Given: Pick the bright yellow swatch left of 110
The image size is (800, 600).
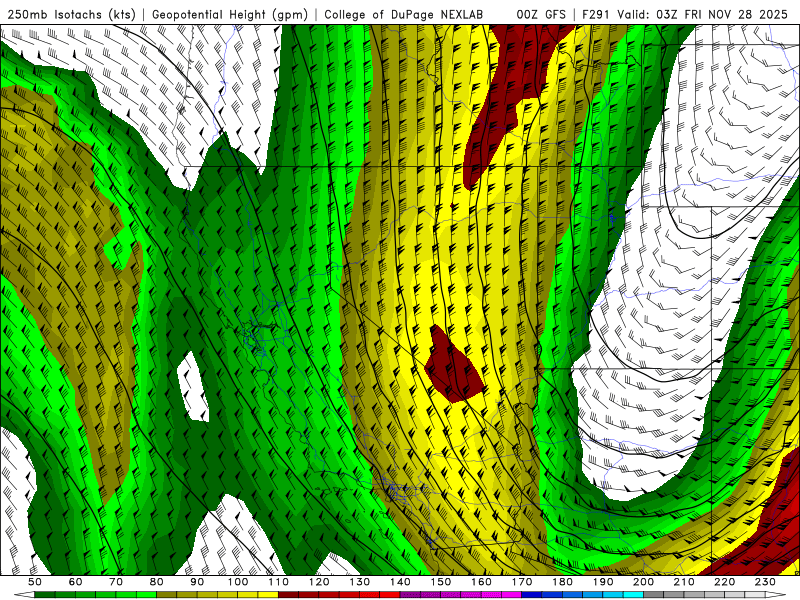Looking at the screenshot, I should click(x=268, y=595).
